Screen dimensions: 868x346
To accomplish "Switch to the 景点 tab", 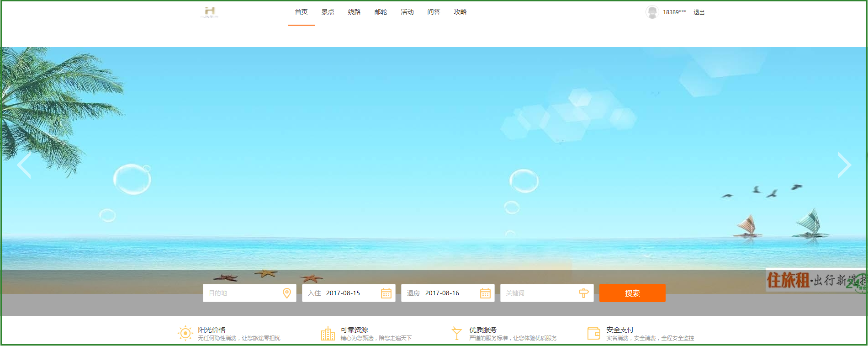I will pos(328,12).
